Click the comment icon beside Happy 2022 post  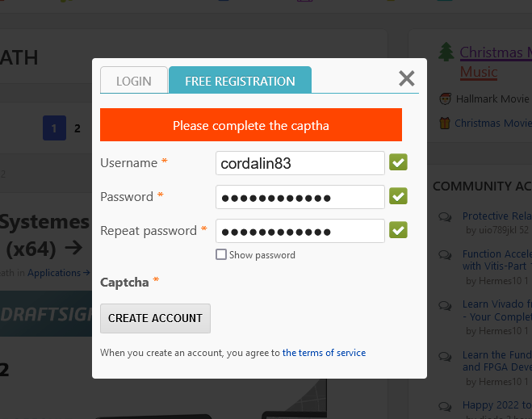pos(445,405)
